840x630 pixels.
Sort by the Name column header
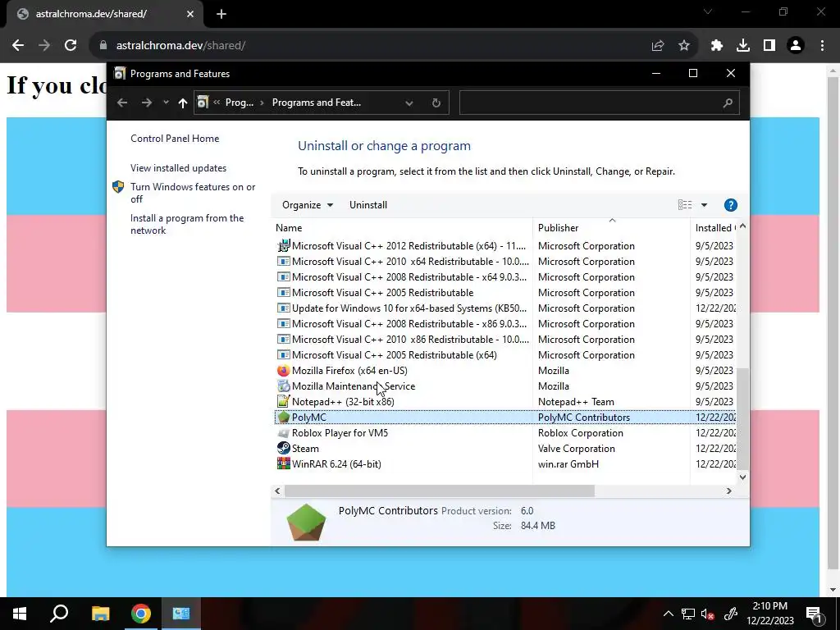pyautogui.click(x=404, y=228)
